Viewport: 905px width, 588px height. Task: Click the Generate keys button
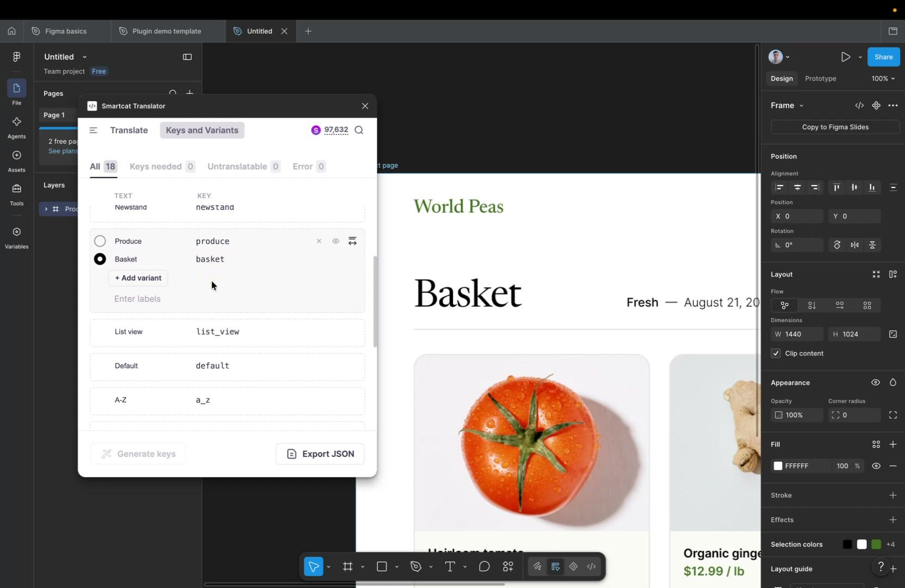pos(138,454)
